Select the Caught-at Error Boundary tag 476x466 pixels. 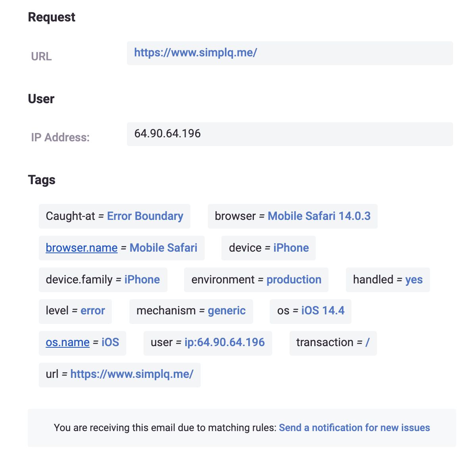[x=114, y=216]
